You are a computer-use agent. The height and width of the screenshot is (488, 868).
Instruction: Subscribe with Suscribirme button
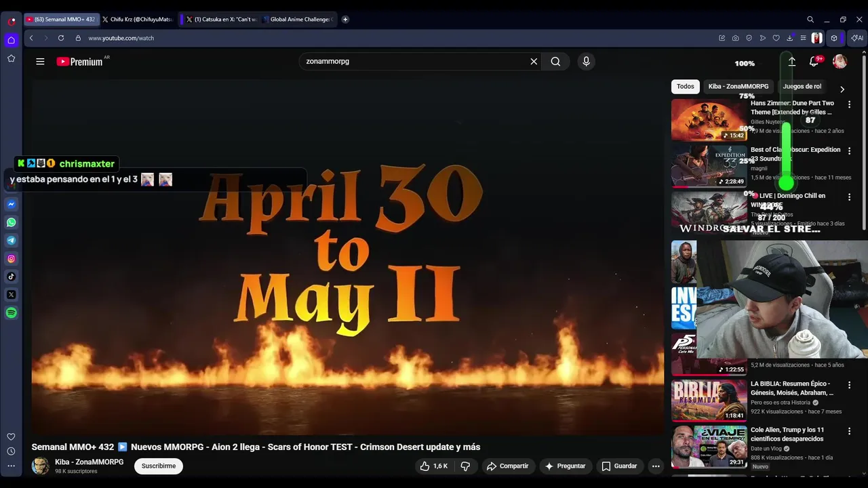[x=159, y=466]
